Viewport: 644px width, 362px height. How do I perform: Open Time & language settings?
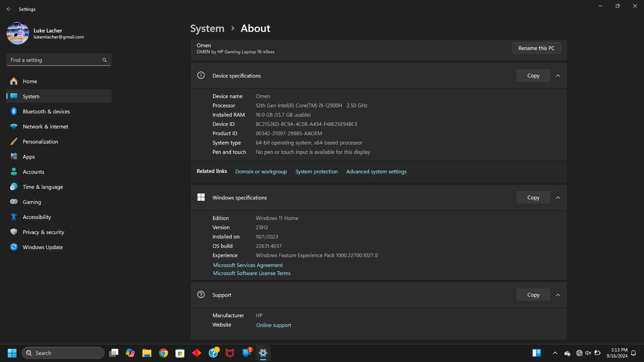[59, 187]
